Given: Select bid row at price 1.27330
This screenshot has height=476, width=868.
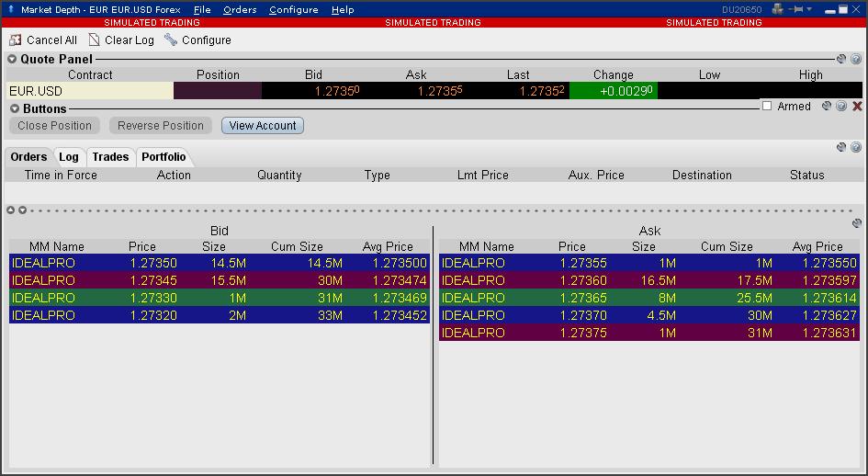Looking at the screenshot, I should [x=220, y=298].
